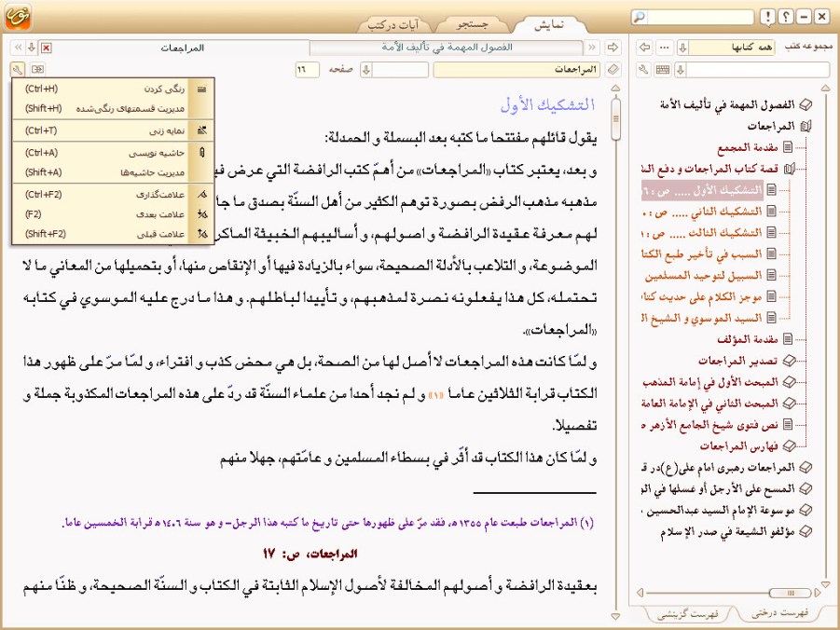840x630 pixels.
Task: Switch to the آیات درکتب tab
Action: pyautogui.click(x=393, y=24)
